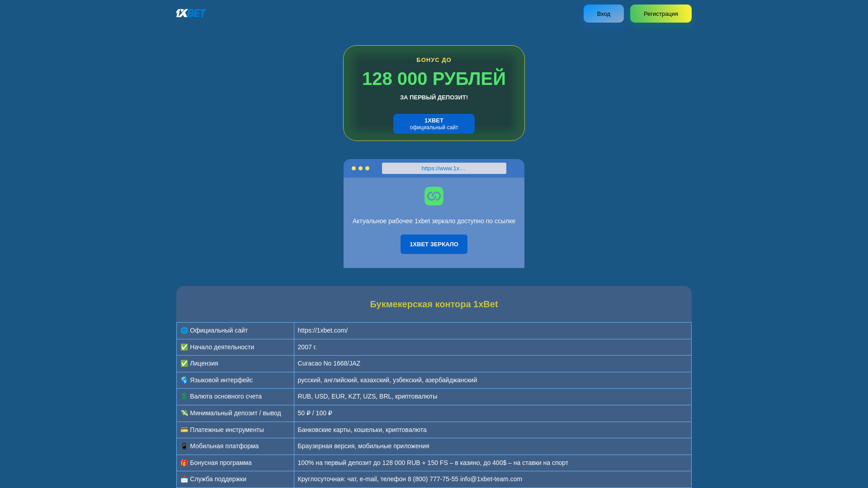Click the 50 ₽ / 100 ₽ cell

point(493,413)
